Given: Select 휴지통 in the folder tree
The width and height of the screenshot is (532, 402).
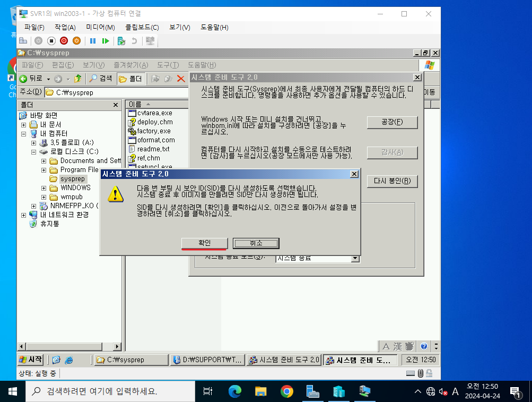Looking at the screenshot, I should tap(49, 224).
